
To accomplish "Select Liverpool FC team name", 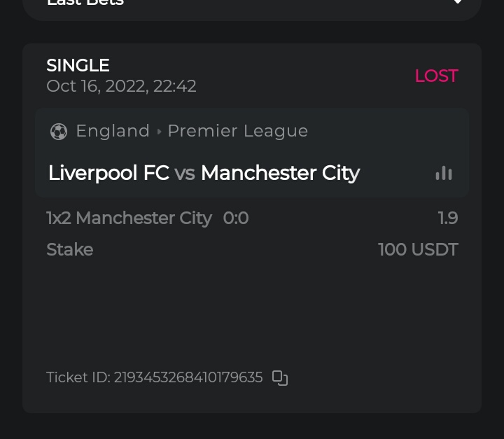I will tap(108, 173).
